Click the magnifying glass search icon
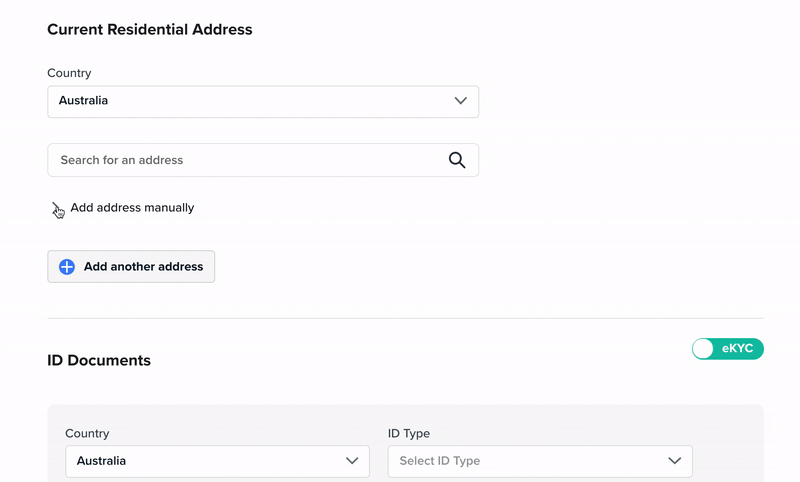The image size is (800, 482). click(x=457, y=160)
